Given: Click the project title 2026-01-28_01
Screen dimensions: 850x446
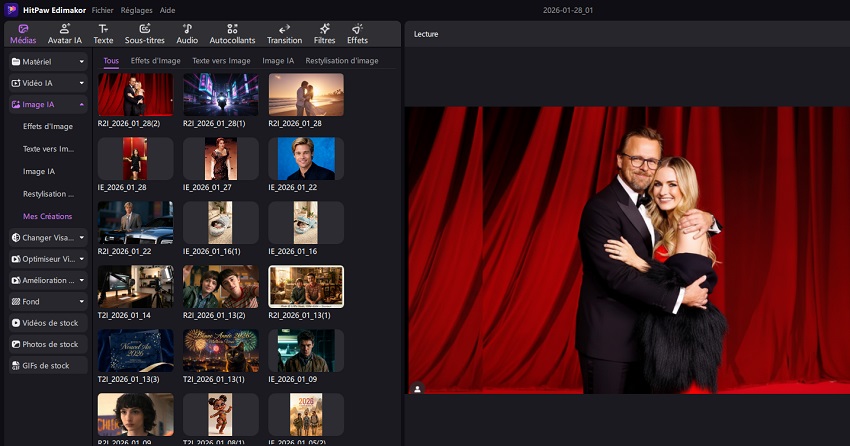Looking at the screenshot, I should click(x=568, y=10).
